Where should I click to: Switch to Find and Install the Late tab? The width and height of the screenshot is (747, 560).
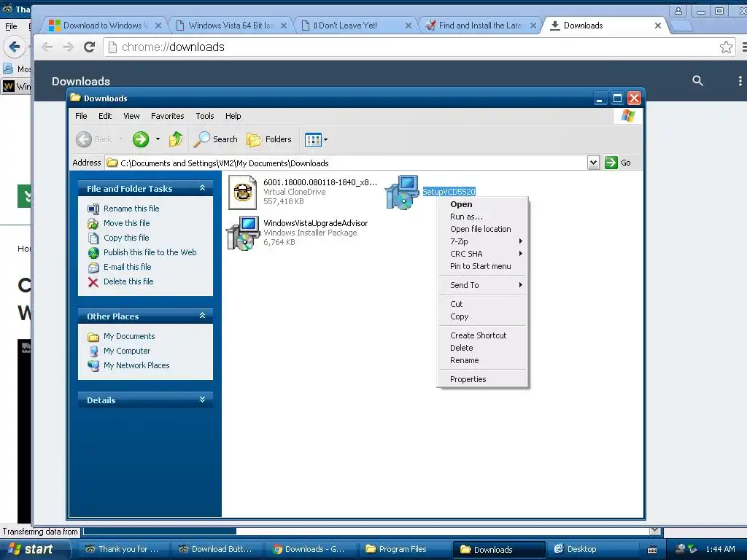480,26
